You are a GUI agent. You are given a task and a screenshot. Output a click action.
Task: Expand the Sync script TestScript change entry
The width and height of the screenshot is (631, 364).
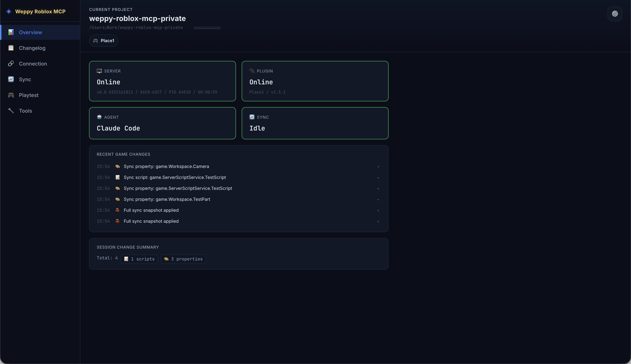pos(378,177)
